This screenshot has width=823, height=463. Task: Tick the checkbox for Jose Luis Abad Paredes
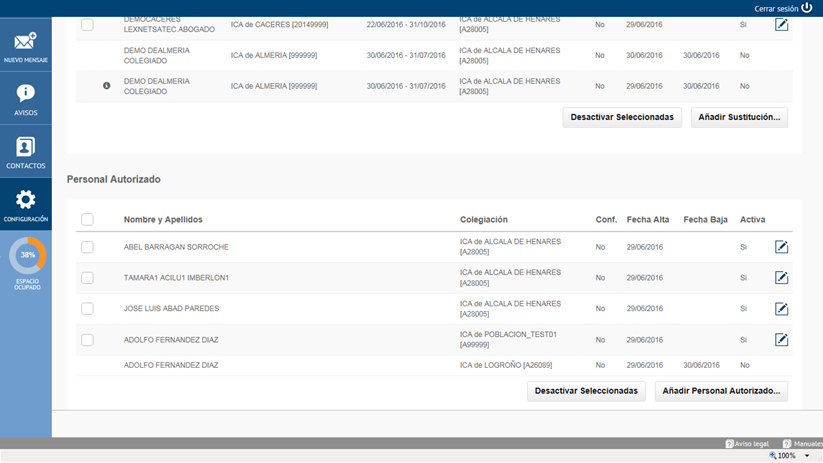87,309
